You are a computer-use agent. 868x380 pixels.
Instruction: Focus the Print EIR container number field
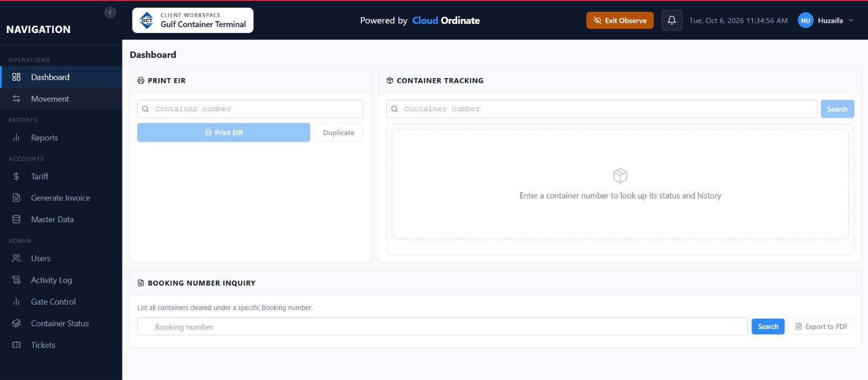pyautogui.click(x=250, y=109)
